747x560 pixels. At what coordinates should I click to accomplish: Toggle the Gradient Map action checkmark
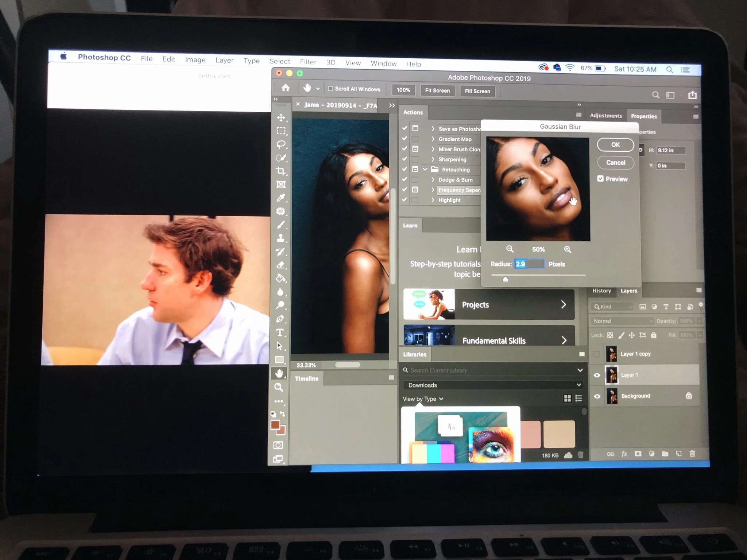point(405,139)
